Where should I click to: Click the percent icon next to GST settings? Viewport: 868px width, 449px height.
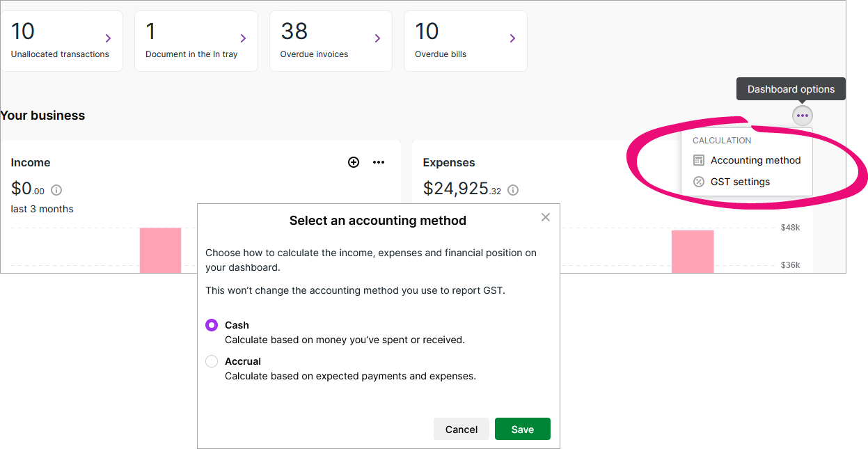pos(699,182)
